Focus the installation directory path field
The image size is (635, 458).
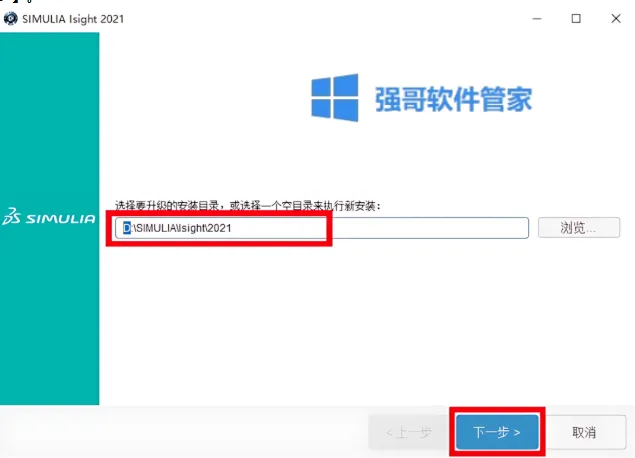(322, 228)
